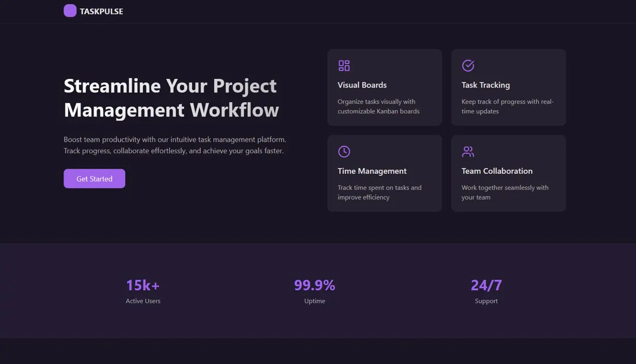
Task: Open the TASKPULSE brand name link
Action: [x=101, y=11]
